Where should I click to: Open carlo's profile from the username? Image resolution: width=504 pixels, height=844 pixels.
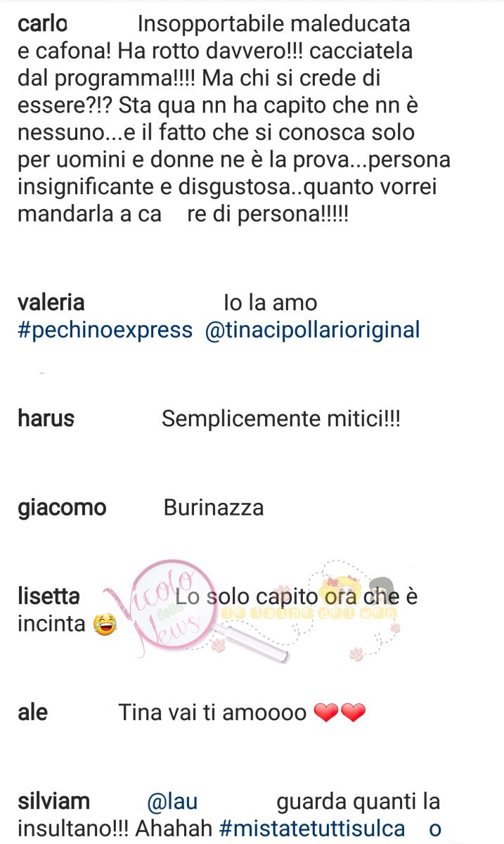pos(42,23)
